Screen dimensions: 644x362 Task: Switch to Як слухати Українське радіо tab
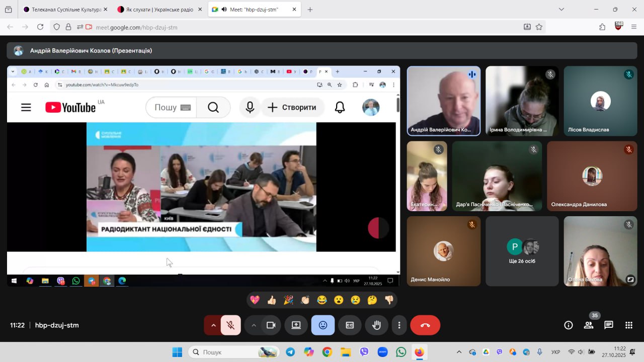[156, 10]
